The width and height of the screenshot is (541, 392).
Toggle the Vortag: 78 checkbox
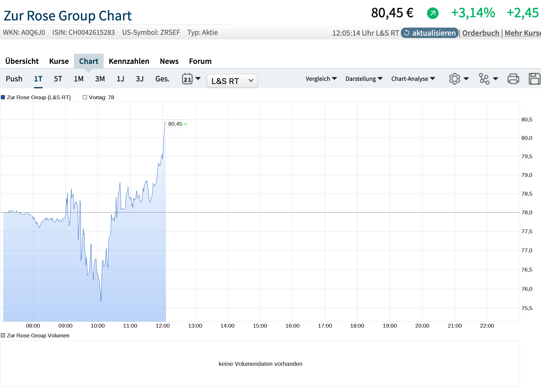85,97
